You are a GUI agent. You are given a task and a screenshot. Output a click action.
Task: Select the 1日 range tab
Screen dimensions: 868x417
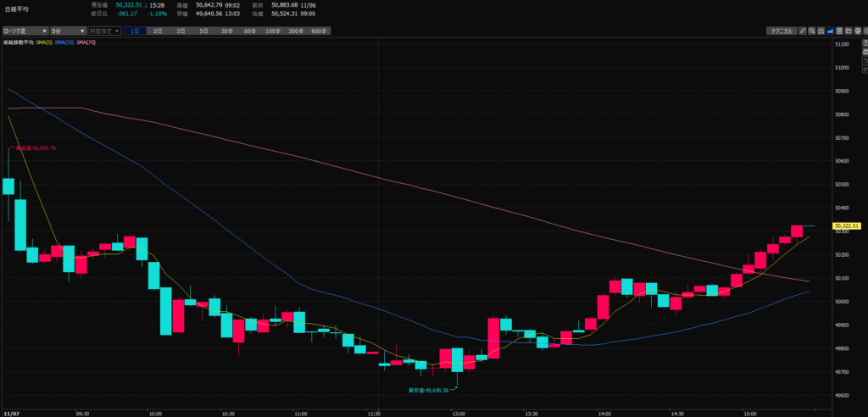click(135, 31)
